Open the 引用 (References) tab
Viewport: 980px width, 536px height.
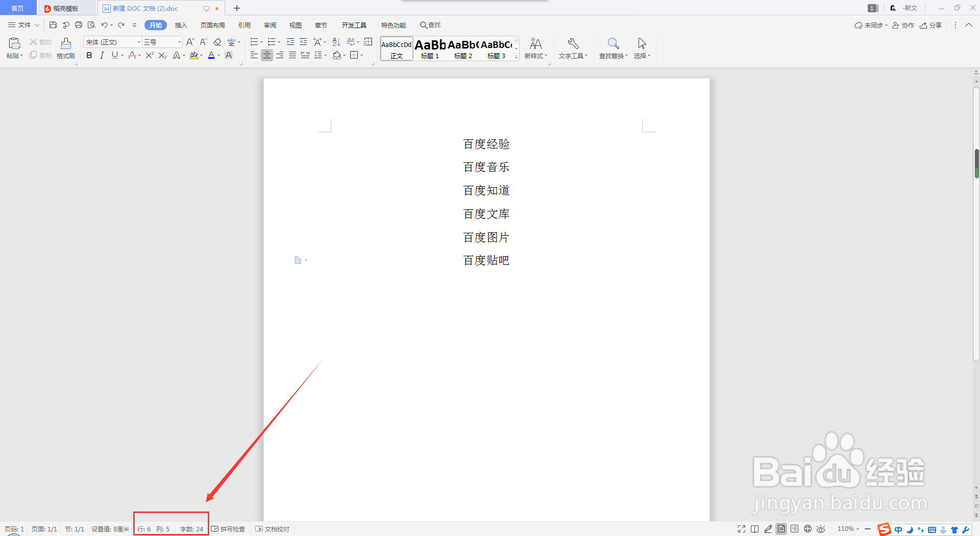244,25
